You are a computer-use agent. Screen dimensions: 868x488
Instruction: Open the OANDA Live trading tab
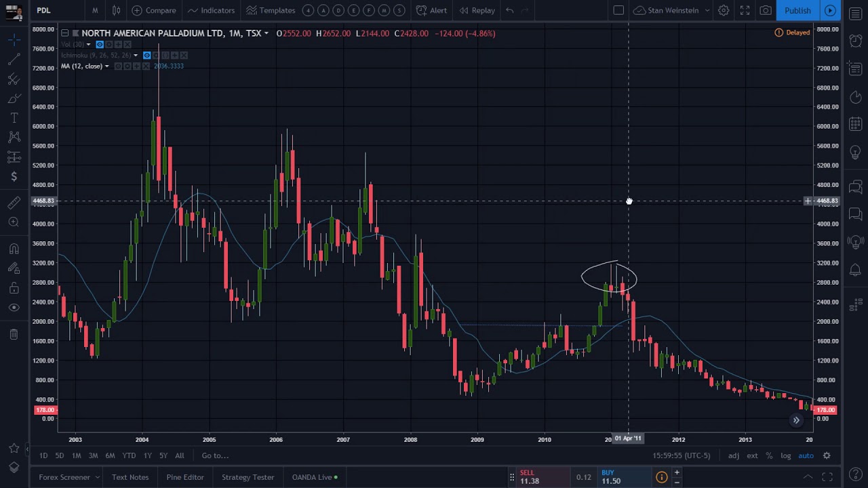(315, 477)
